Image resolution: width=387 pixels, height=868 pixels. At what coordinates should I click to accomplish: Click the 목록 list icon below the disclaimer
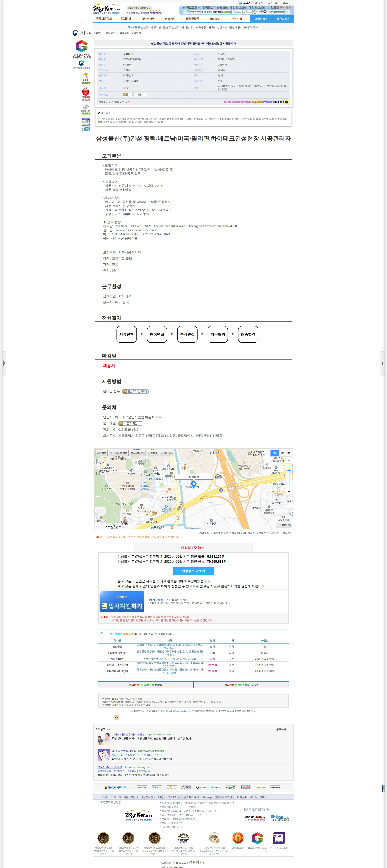click(116, 718)
